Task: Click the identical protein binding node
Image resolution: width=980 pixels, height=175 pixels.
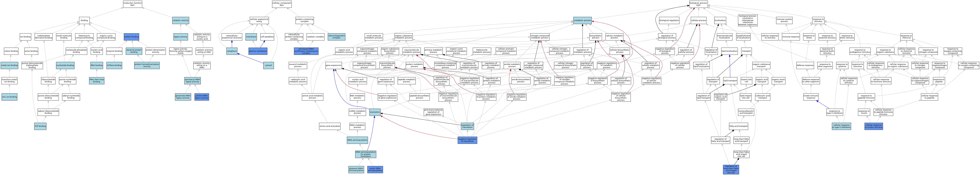Action: click(134, 51)
